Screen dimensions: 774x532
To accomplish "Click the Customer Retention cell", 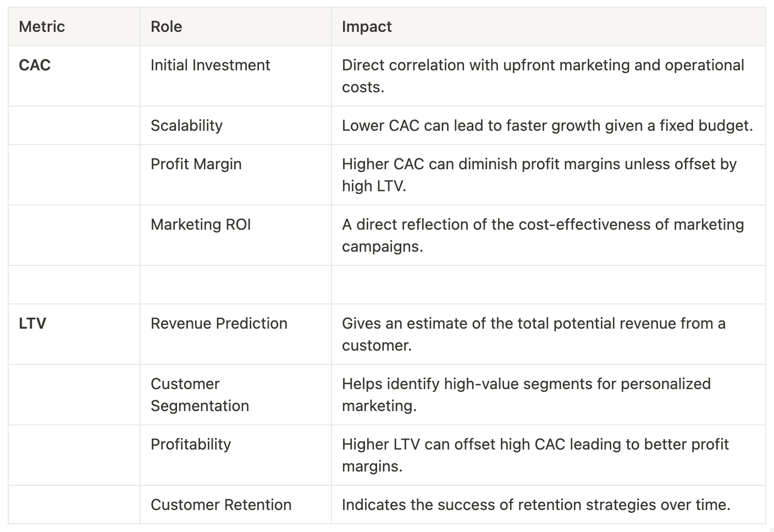I will tap(221, 505).
